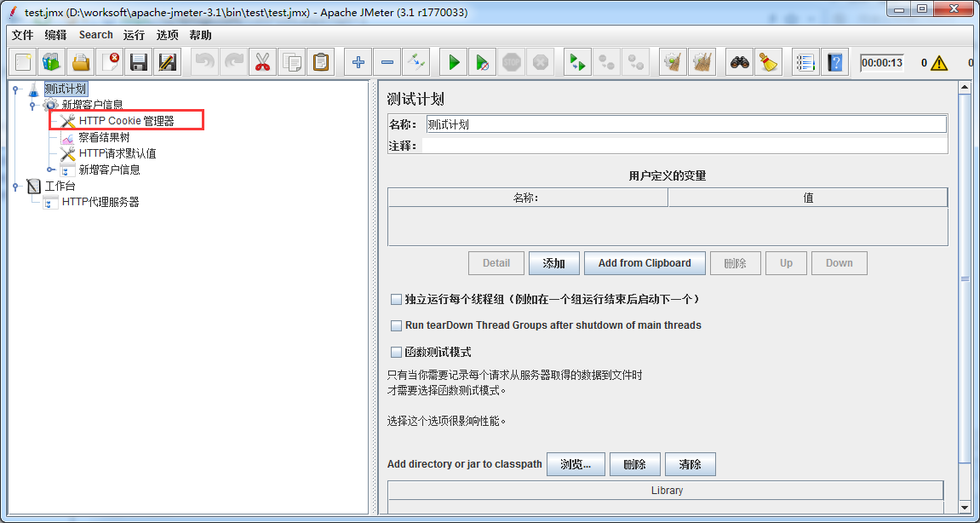
Task: Click the Up button
Action: [x=786, y=263]
